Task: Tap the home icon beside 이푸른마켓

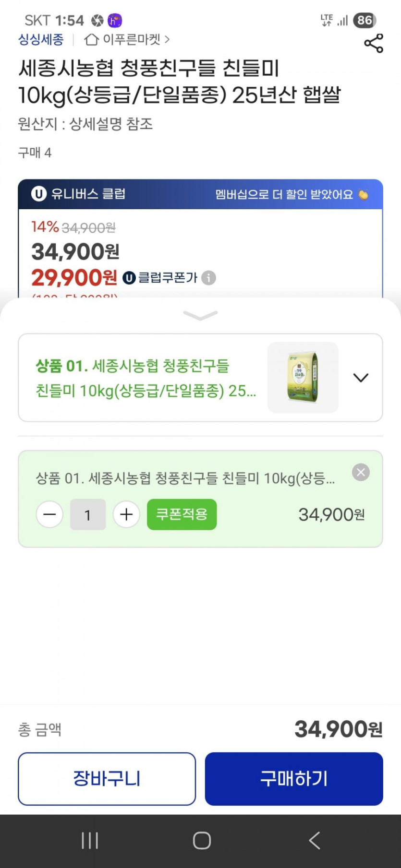Action: coord(91,39)
